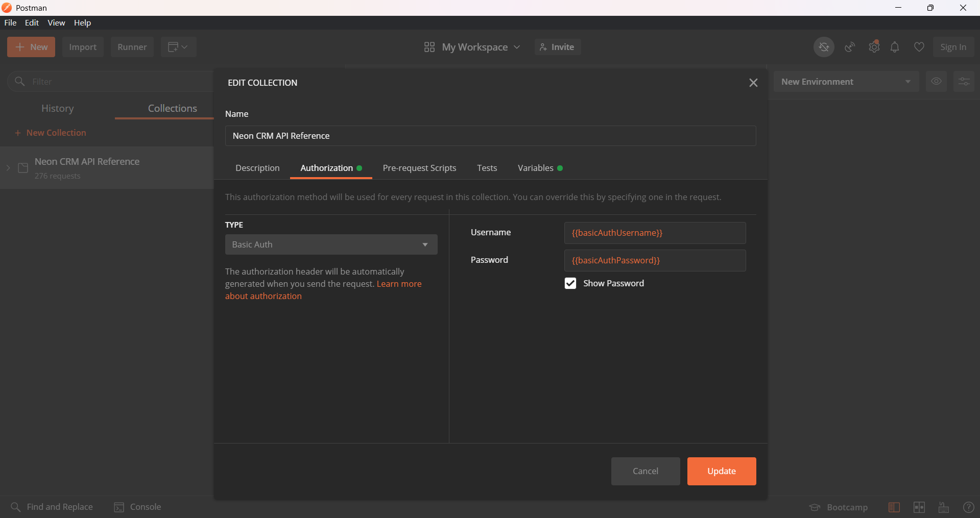Open Bootcamp from the status bar
This screenshot has width=980, height=518.
click(839, 507)
